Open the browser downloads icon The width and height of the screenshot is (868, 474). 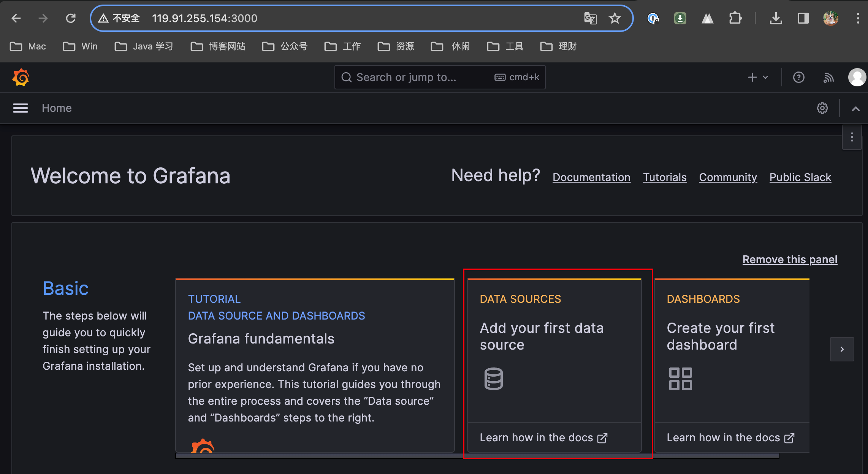776,18
